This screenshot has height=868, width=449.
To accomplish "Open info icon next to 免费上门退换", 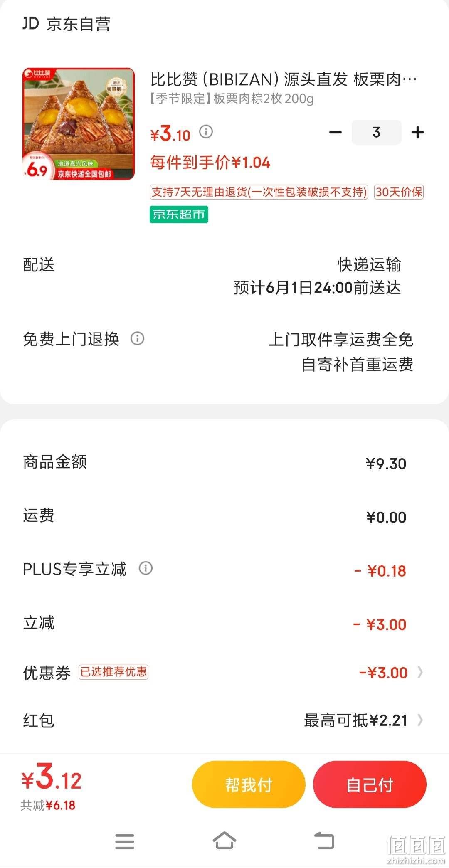I will 138,338.
